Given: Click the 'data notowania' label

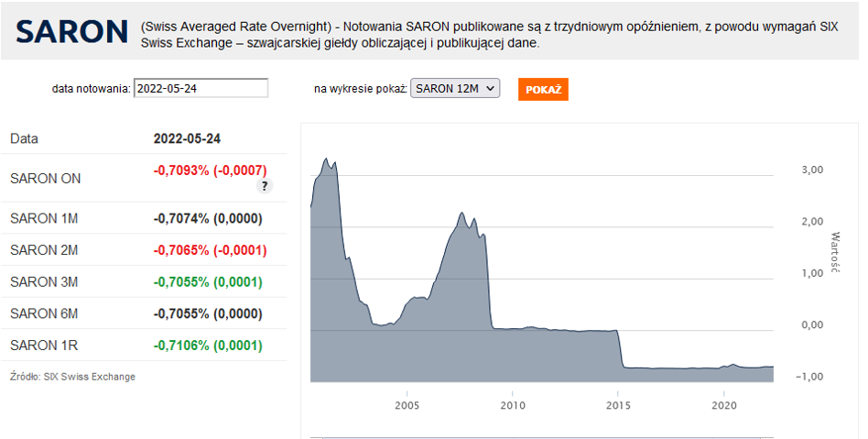Looking at the screenshot, I should (x=92, y=89).
